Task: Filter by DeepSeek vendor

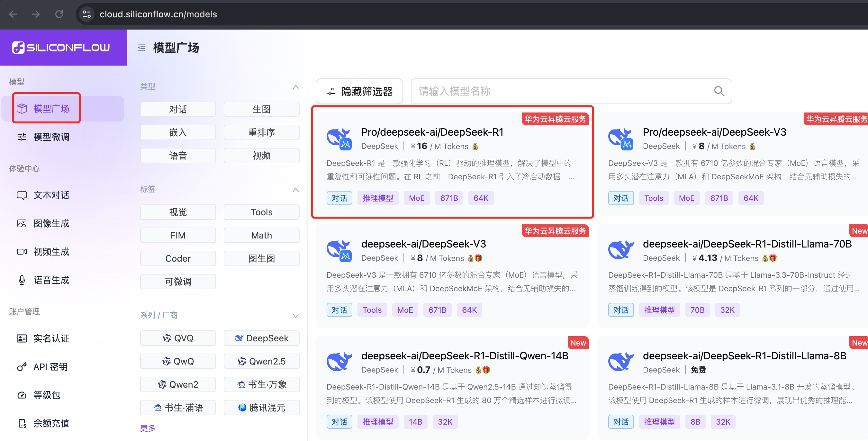Action: coord(261,338)
